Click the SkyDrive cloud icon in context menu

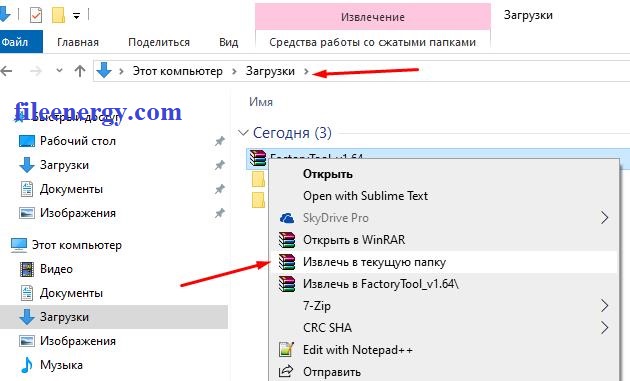click(286, 218)
